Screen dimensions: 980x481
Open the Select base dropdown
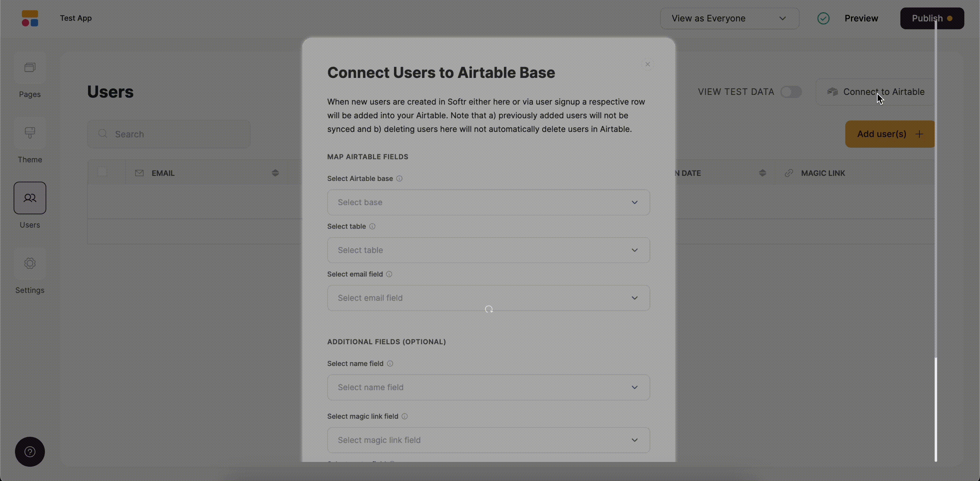pyautogui.click(x=488, y=202)
